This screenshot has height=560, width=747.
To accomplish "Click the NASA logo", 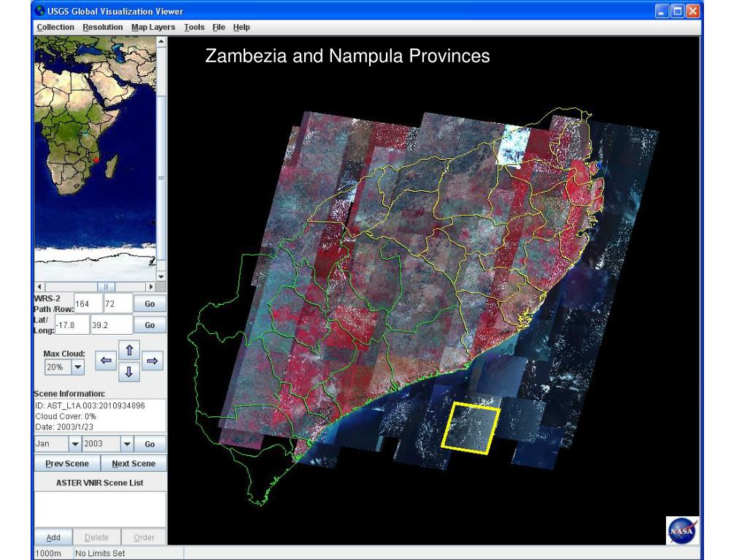I will point(682,530).
